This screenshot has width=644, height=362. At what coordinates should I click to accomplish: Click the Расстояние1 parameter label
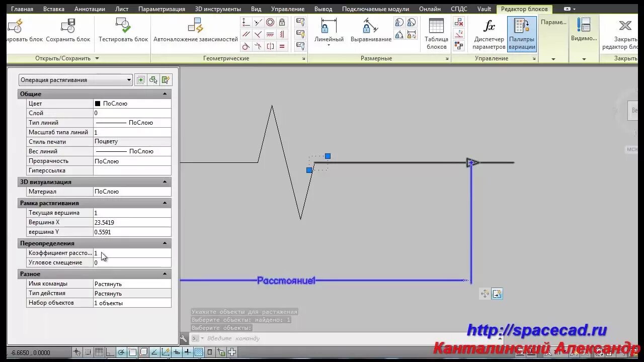tap(286, 281)
